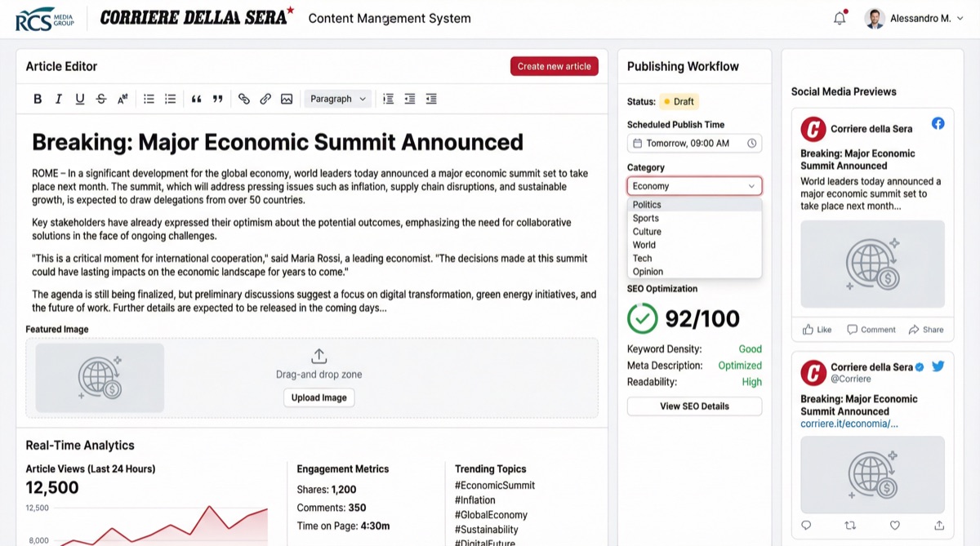
Task: Upload a featured image via Upload Image
Action: tap(318, 397)
